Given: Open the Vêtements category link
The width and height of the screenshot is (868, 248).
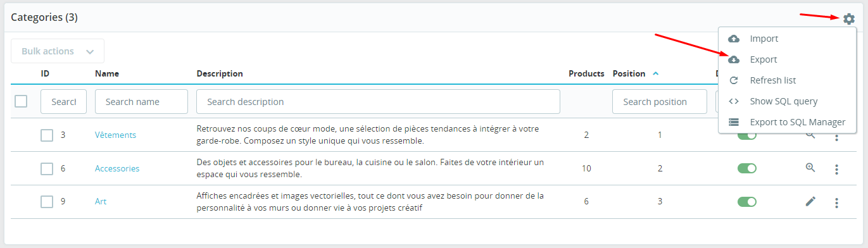Looking at the screenshot, I should [115, 135].
